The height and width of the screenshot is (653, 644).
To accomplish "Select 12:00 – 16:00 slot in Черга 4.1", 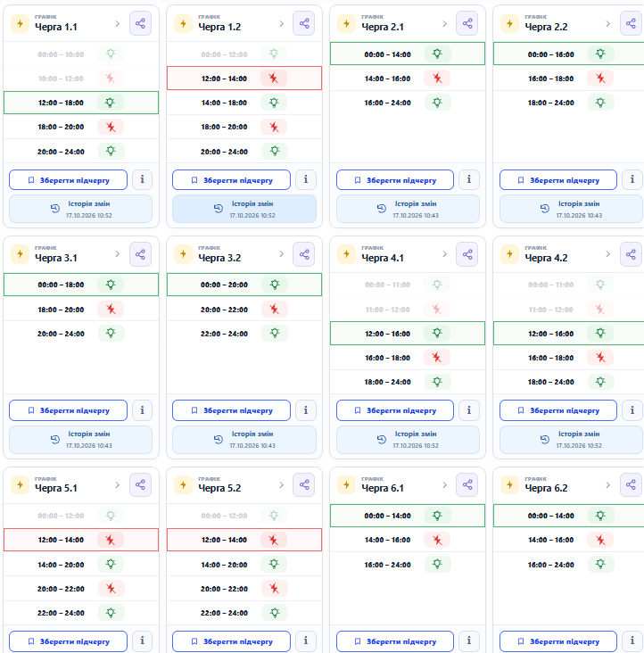I will [x=408, y=333].
